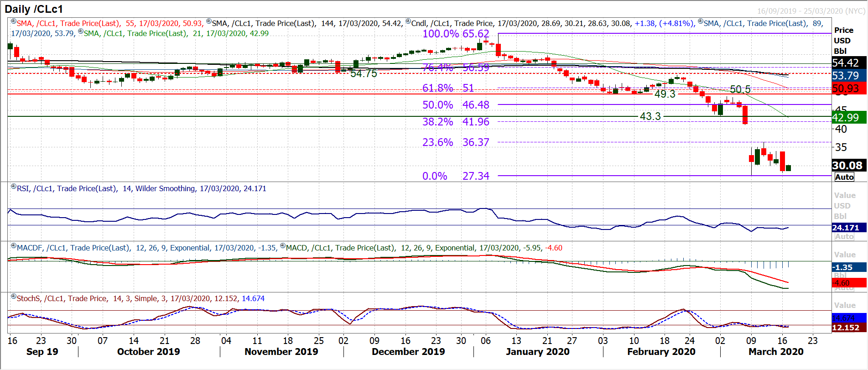Screen dimensions: 868x370
Task: Select the Daily /CLc1 chart title
Action: (34, 9)
